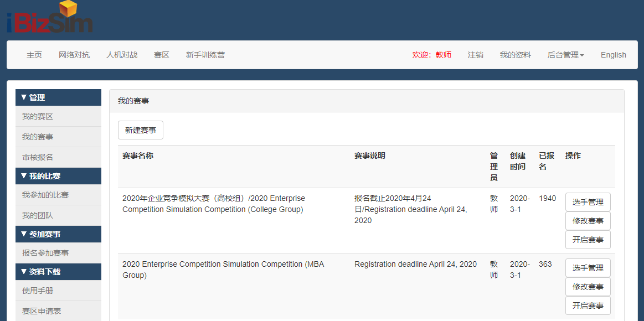Click the iBizSim logo

pyautogui.click(x=50, y=17)
